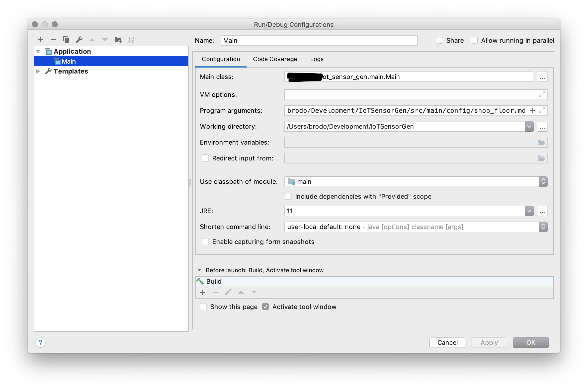
Task: Enable Allow running in parallel checkbox
Action: 474,40
